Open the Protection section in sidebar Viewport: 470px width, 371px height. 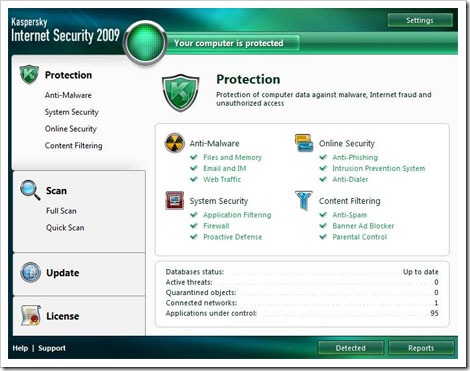[x=68, y=75]
